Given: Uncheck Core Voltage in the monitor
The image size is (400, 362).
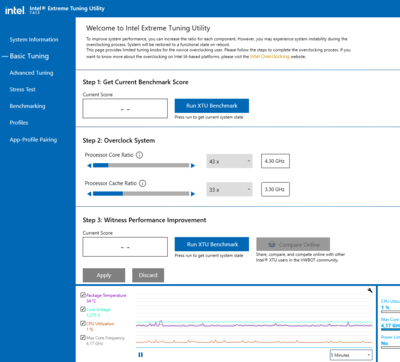Looking at the screenshot, I should (x=83, y=309).
